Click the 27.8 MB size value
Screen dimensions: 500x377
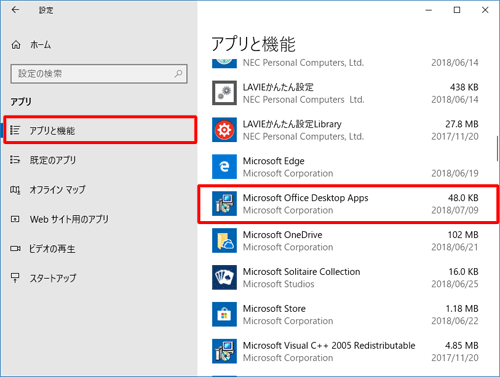tap(462, 124)
